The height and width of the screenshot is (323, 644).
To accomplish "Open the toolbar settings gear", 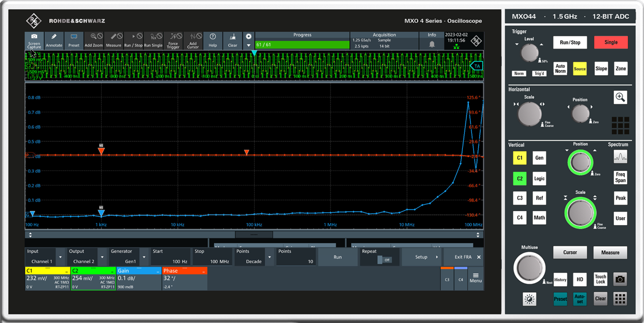I will (x=248, y=37).
